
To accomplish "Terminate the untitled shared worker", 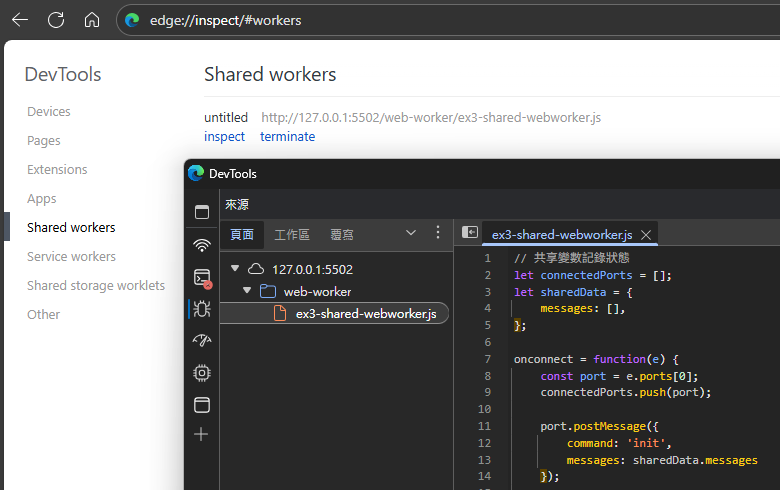I will [287, 136].
